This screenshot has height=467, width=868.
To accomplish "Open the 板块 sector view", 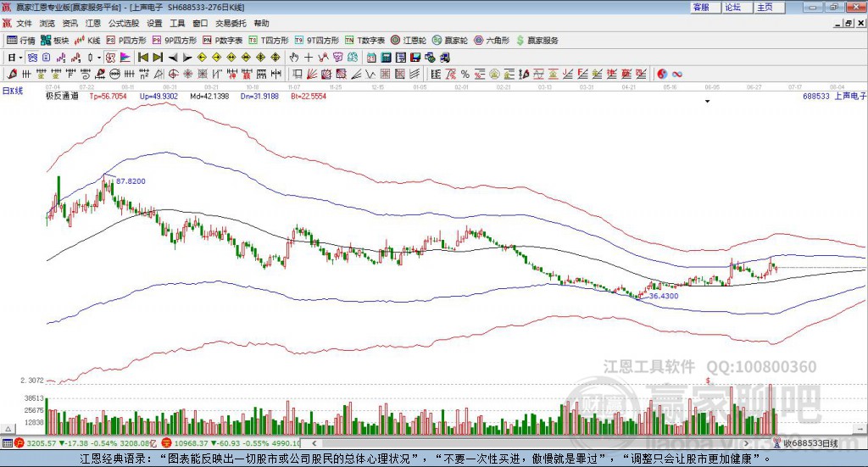I will (54, 41).
